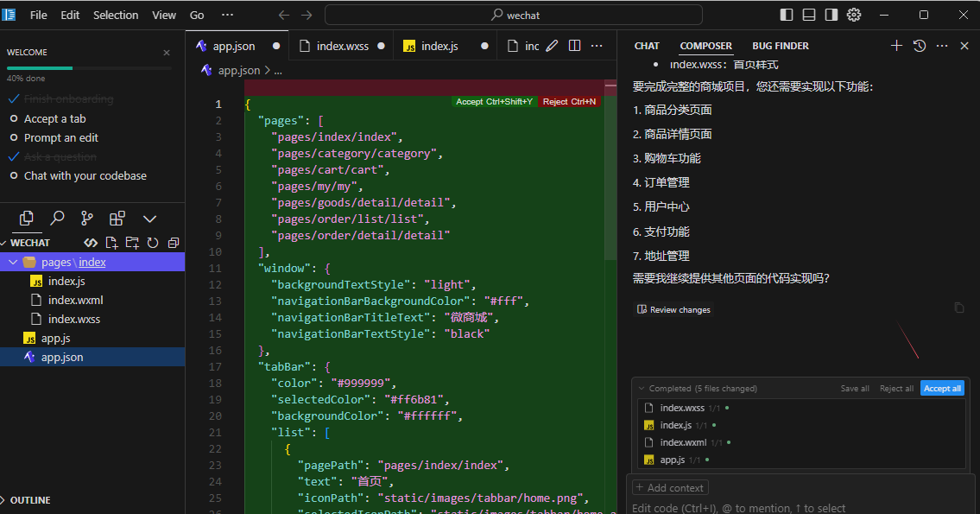The width and height of the screenshot is (980, 514).
Task: Open the Selection menu
Action: 116,15
